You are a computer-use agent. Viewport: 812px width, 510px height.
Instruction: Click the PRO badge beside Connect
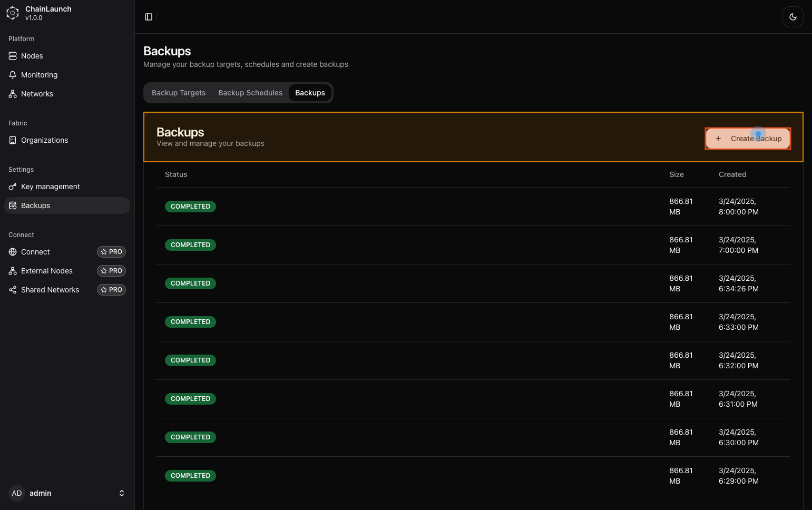111,252
